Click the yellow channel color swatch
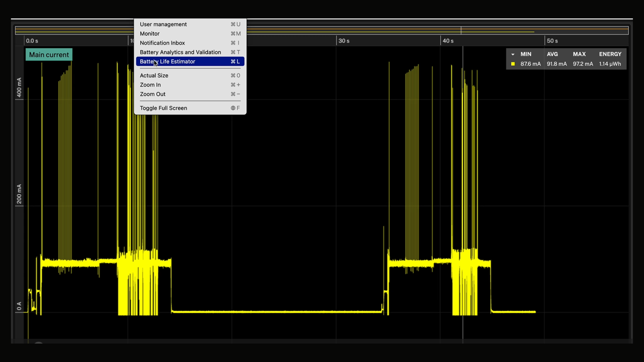Screen dimensions: 644x362 pos(513,64)
